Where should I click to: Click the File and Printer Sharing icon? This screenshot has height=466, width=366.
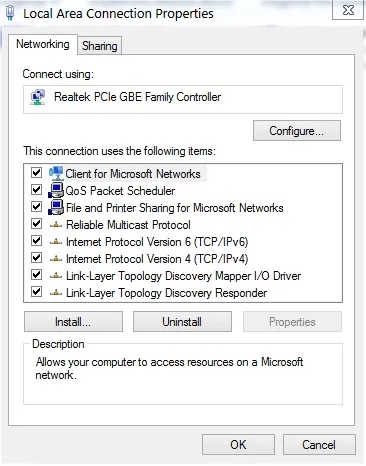[56, 208]
